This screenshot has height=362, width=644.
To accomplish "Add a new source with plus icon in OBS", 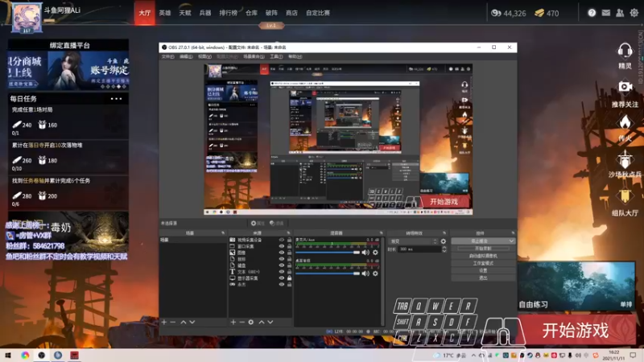I will click(x=233, y=323).
